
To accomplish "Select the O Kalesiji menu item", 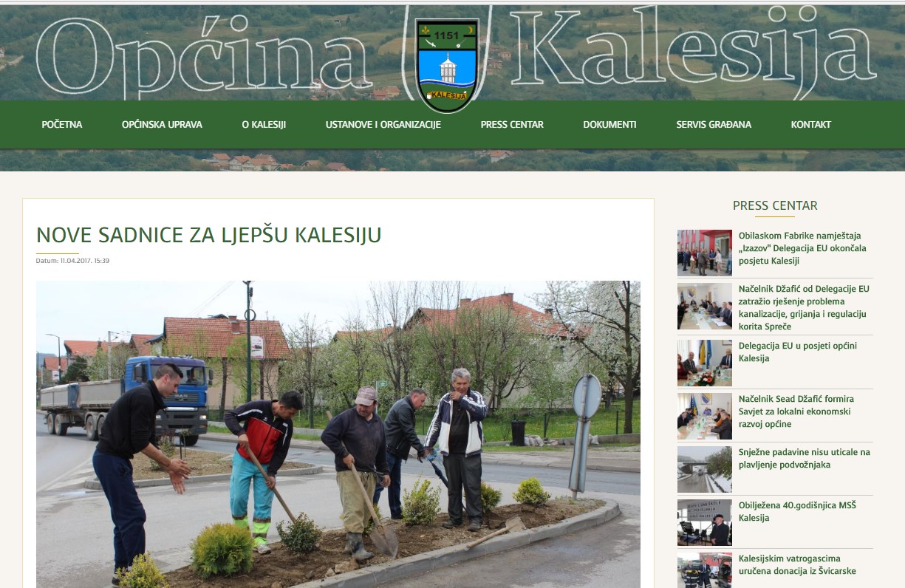I will coord(264,125).
